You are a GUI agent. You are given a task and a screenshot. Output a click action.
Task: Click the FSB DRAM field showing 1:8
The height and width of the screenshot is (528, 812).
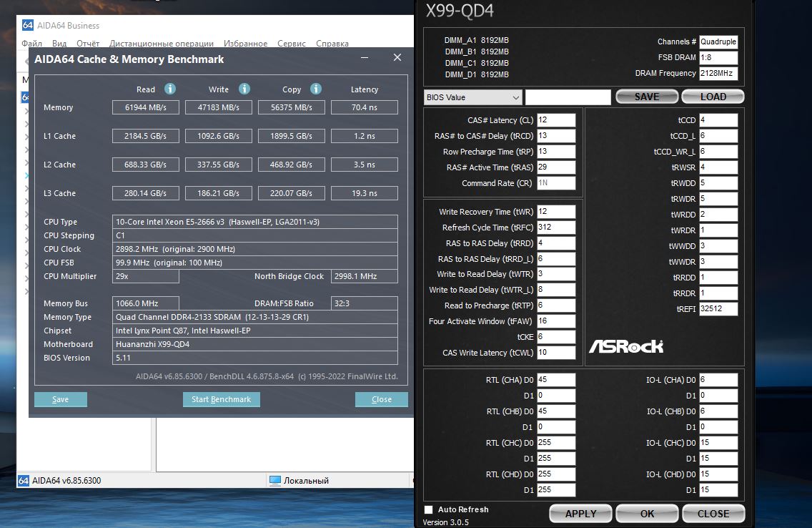click(x=718, y=57)
